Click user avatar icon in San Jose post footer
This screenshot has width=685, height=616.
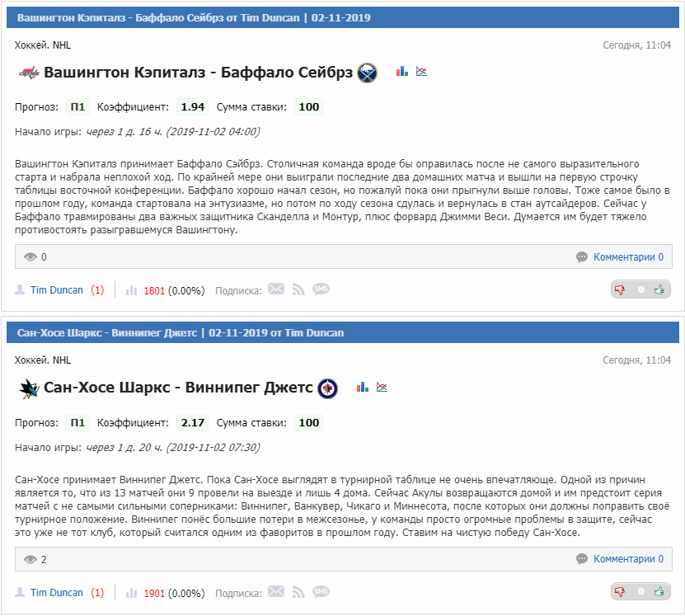[x=20, y=592]
